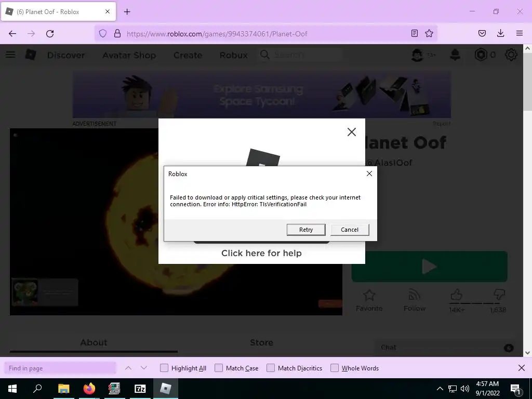Click the green Play button
532x399 pixels.
pos(429,267)
